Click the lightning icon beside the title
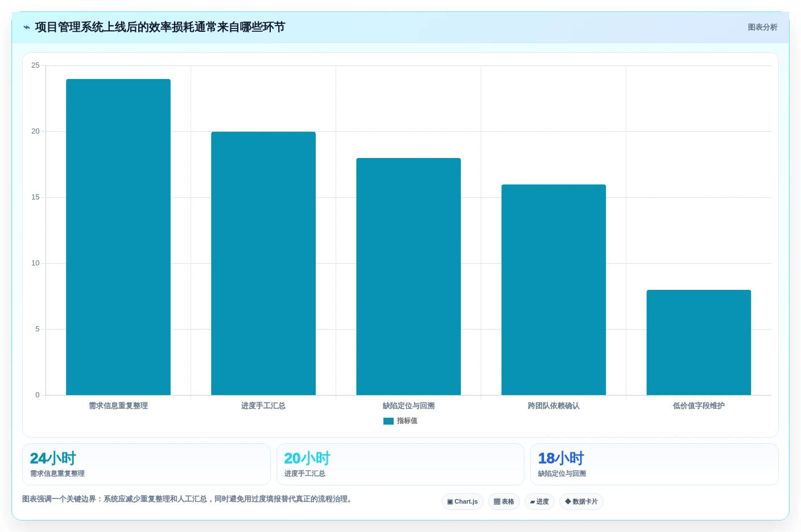This screenshot has height=532, width=801. point(26,27)
